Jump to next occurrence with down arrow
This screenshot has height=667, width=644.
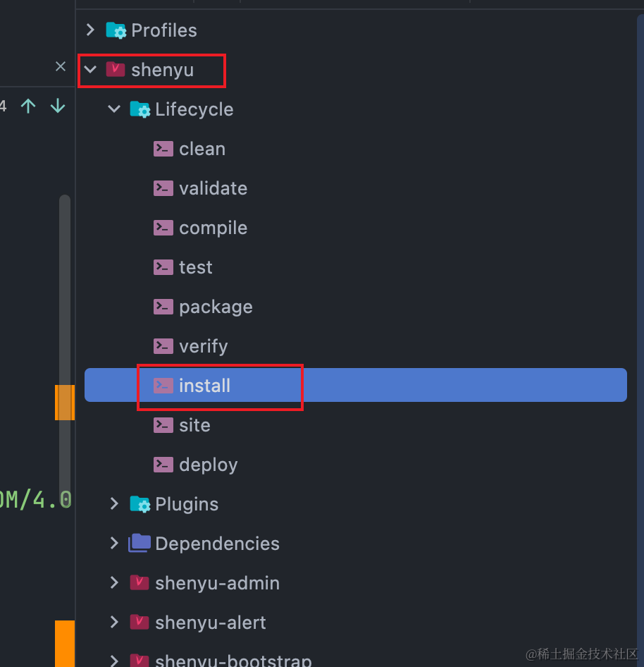point(58,106)
